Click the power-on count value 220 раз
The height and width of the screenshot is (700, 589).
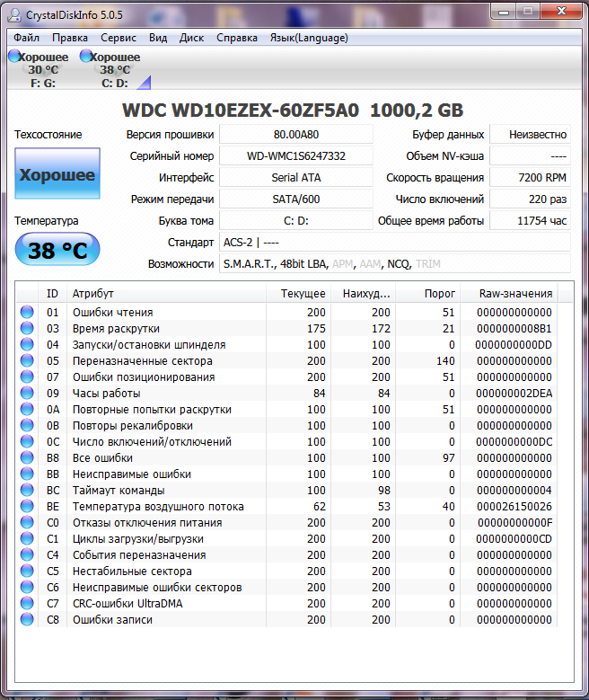pyautogui.click(x=530, y=199)
